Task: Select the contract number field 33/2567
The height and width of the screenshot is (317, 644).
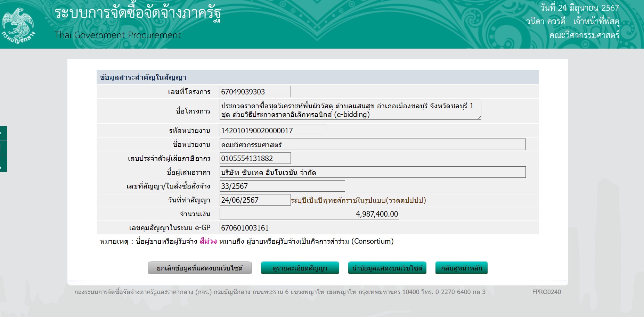Action: click(282, 186)
